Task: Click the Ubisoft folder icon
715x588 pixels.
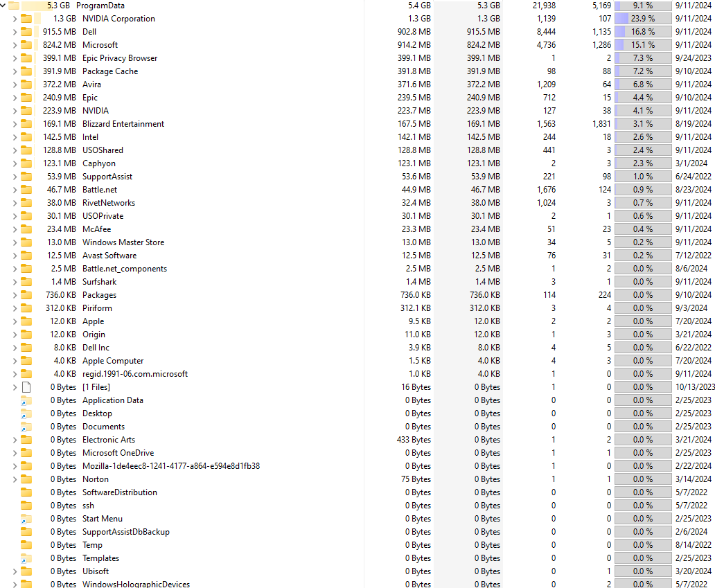Action: pos(26,571)
